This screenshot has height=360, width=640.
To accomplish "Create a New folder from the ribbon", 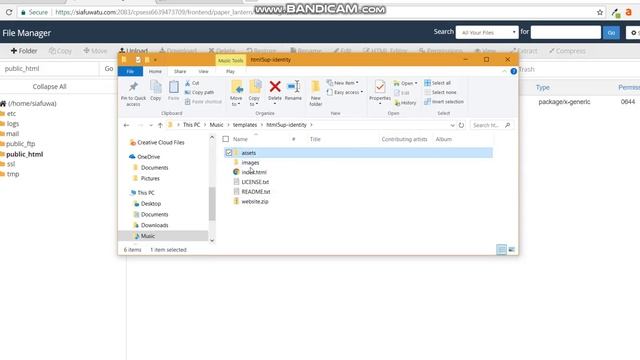I will 316,93.
